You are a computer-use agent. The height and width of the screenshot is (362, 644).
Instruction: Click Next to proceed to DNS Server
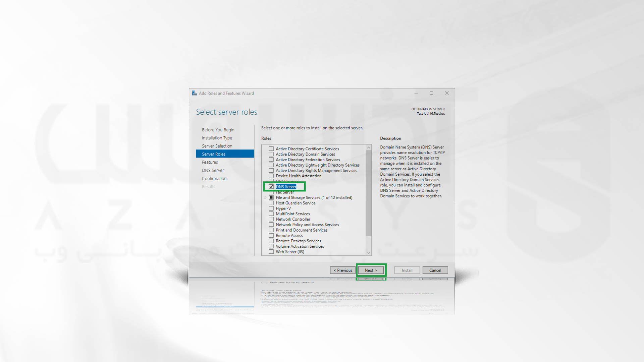coord(371,269)
